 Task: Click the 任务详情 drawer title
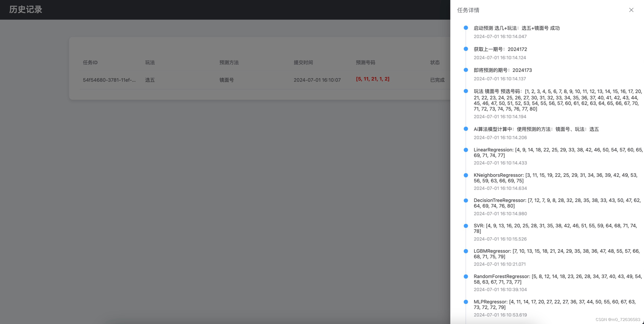pyautogui.click(x=468, y=10)
